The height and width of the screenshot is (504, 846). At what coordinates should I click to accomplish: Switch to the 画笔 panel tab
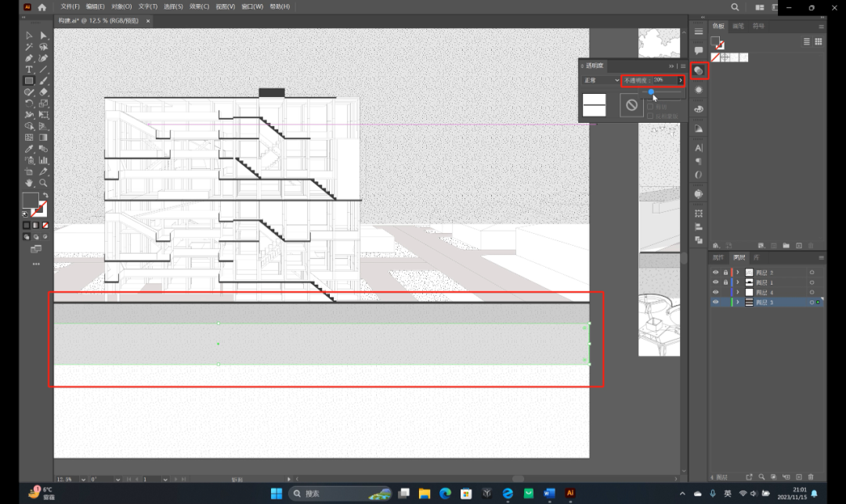(738, 26)
